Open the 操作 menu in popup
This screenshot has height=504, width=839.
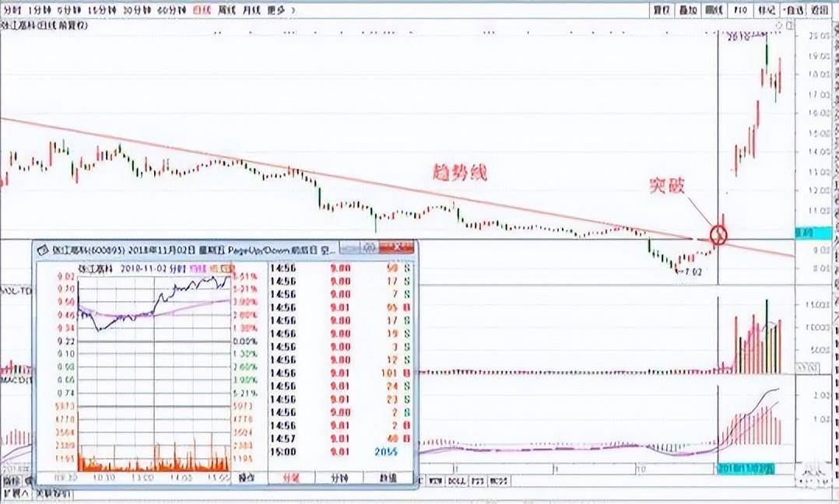246,478
